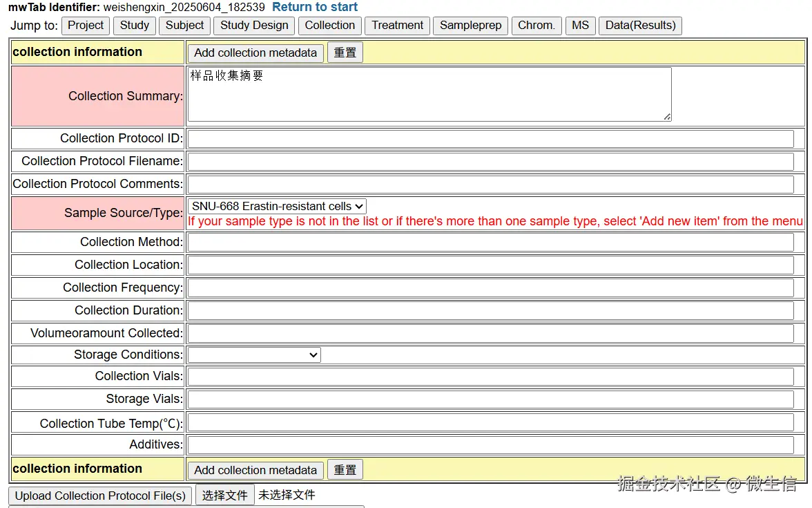Jump to the Sampleprep section
This screenshot has width=812, height=508.
click(x=471, y=26)
